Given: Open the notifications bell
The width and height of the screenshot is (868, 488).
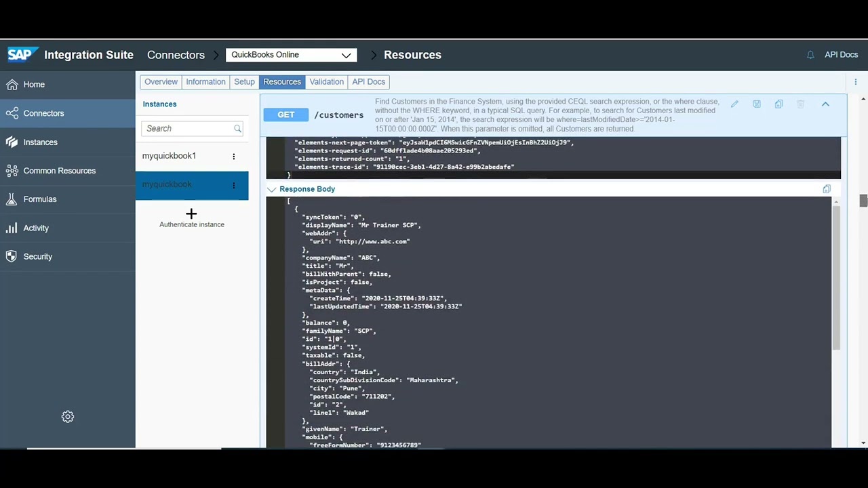Looking at the screenshot, I should coord(810,55).
